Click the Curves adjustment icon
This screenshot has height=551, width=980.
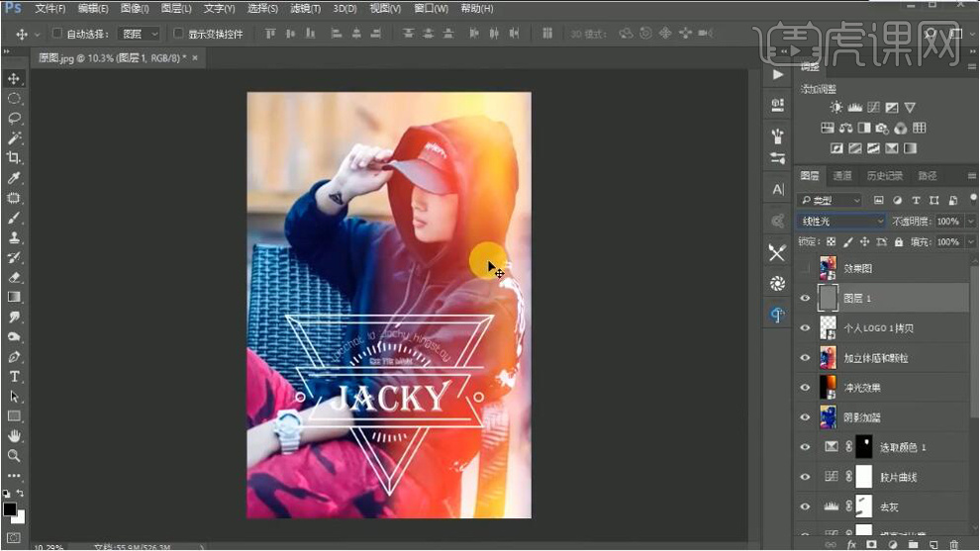[x=873, y=108]
